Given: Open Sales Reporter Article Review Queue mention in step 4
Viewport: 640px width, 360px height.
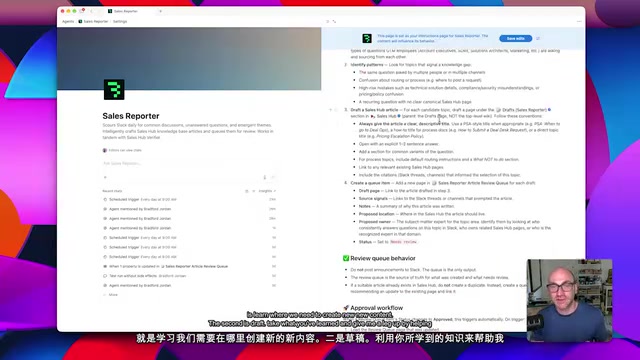Looking at the screenshot, I should (470, 183).
